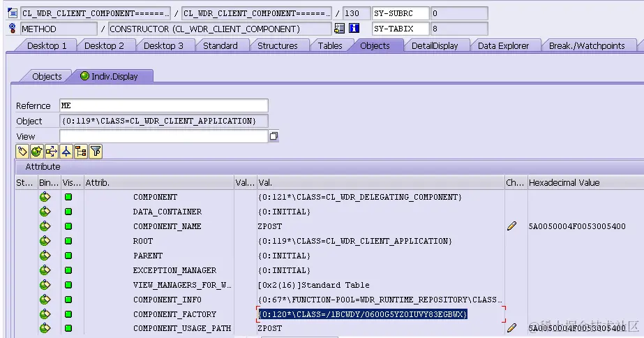
Task: Click the EXCEPTION_MANAGER attribute name
Action: tap(174, 270)
